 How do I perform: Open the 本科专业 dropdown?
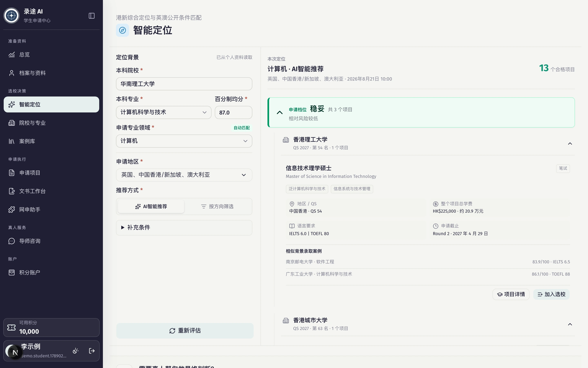coord(164,112)
